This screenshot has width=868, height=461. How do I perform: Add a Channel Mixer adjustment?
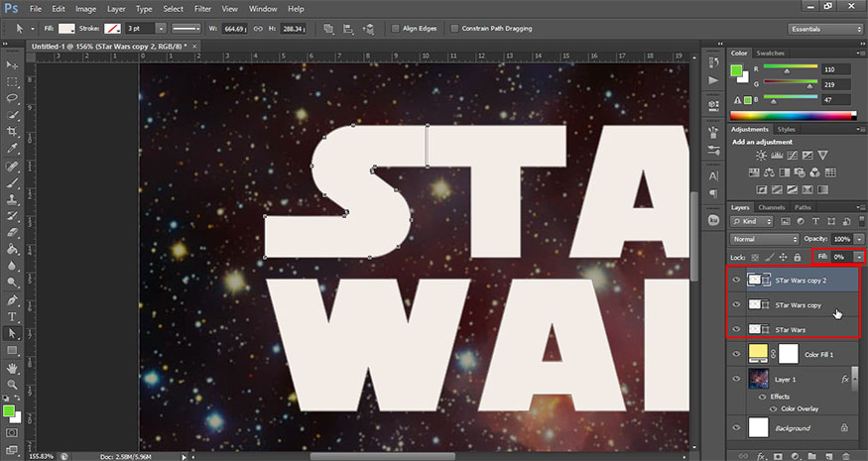[x=814, y=173]
